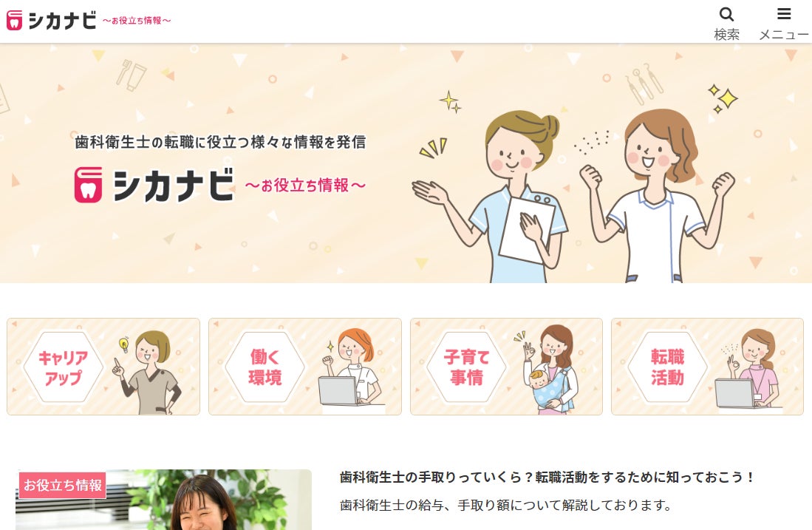Screen dimensions: 812x530
Task: Open the hamburger menu icon
Action: (784, 13)
